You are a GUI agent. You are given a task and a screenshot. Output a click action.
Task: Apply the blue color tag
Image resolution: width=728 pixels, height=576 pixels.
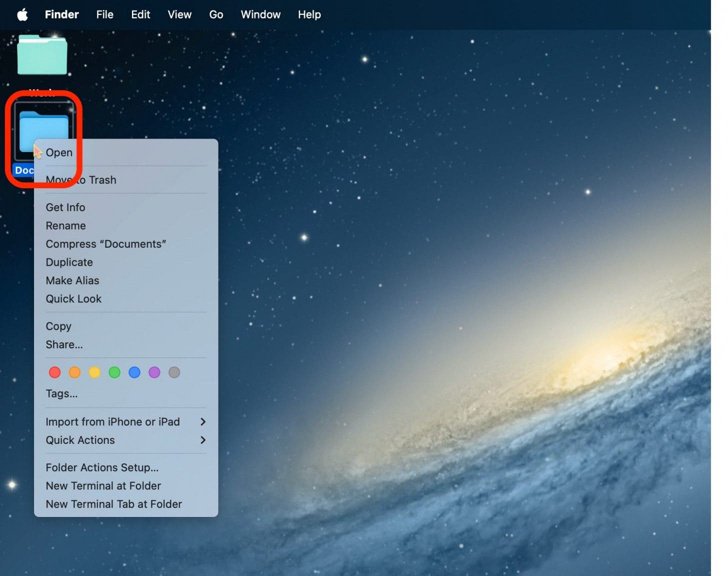pyautogui.click(x=134, y=372)
